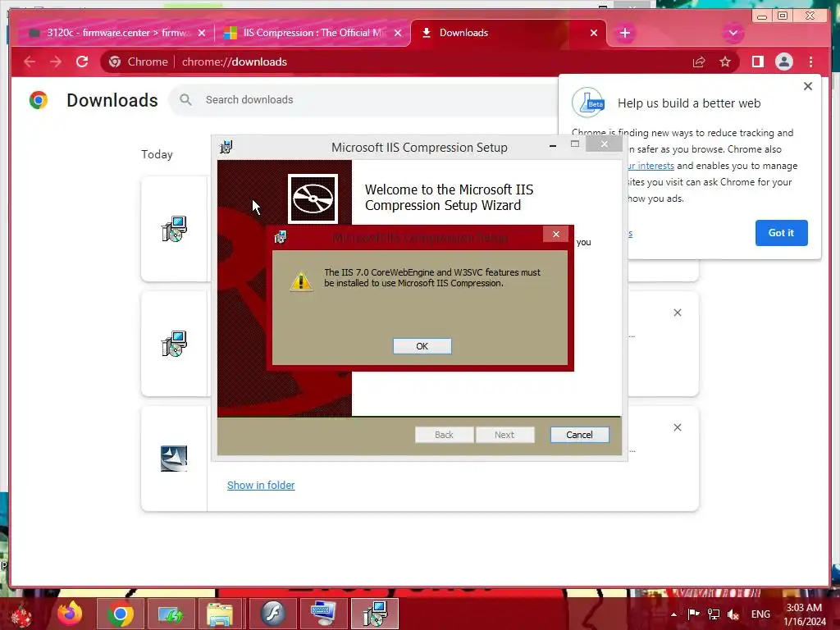This screenshot has height=630, width=840.
Task: Click the green arrows app in the taskbar
Action: pos(171,614)
